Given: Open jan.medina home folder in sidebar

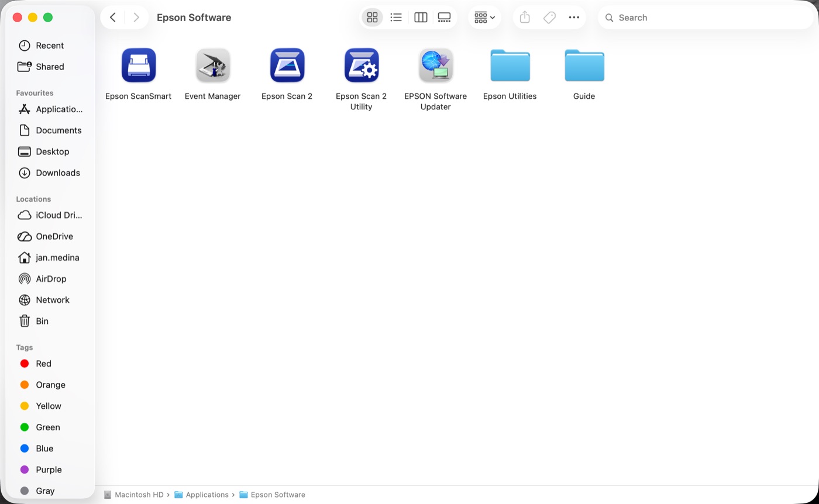Looking at the screenshot, I should 50,257.
